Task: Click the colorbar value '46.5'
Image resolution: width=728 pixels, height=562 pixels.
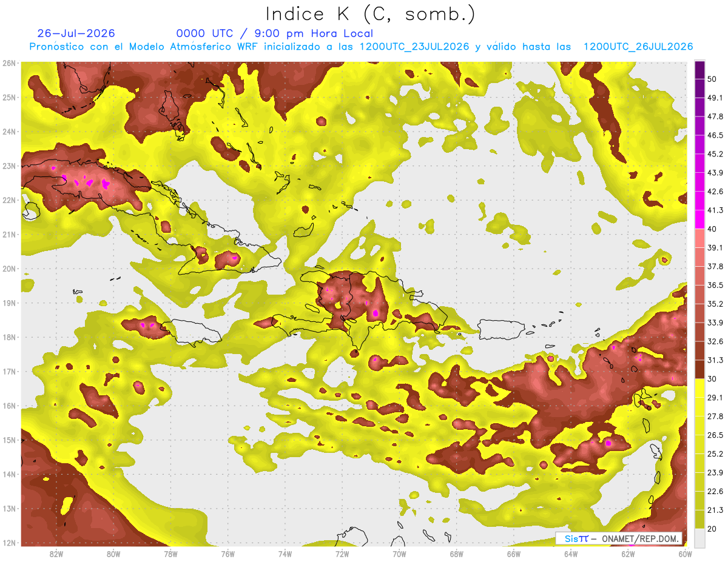Action: point(715,135)
